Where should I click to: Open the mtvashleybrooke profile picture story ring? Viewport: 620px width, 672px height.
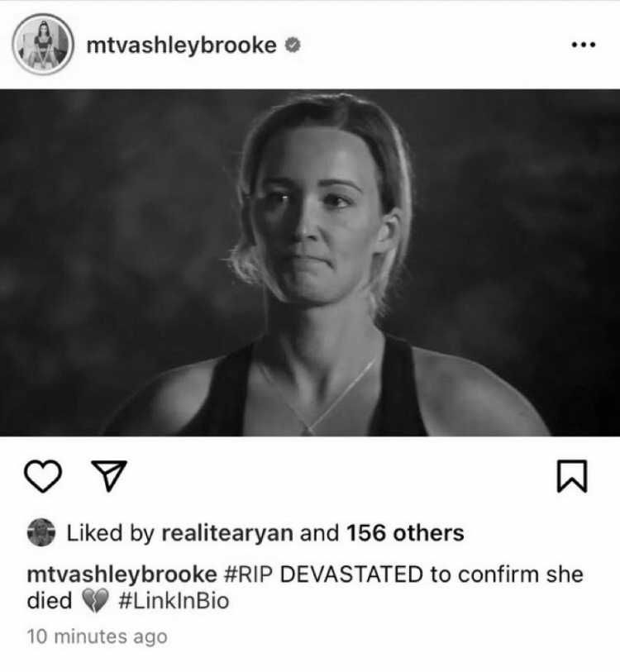tap(43, 45)
